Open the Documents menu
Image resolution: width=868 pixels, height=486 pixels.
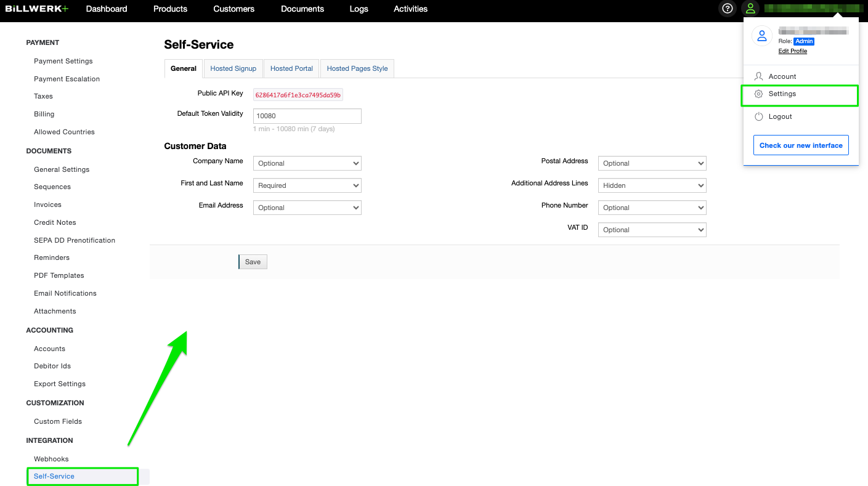point(302,9)
